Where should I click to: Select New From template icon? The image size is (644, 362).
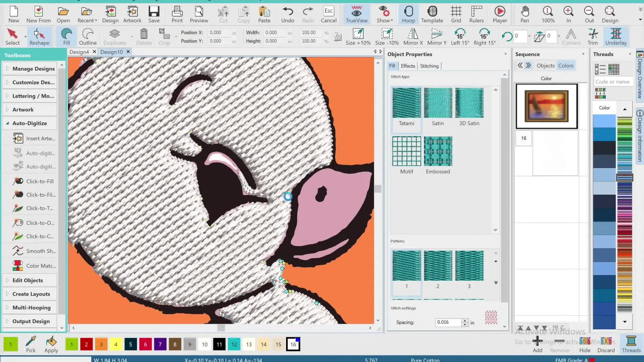coord(38,14)
